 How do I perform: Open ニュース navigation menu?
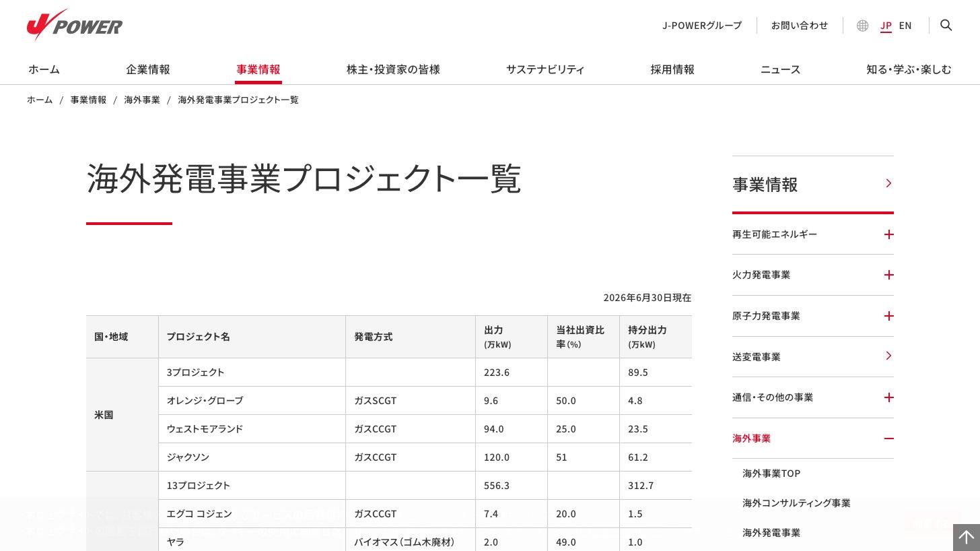[780, 69]
